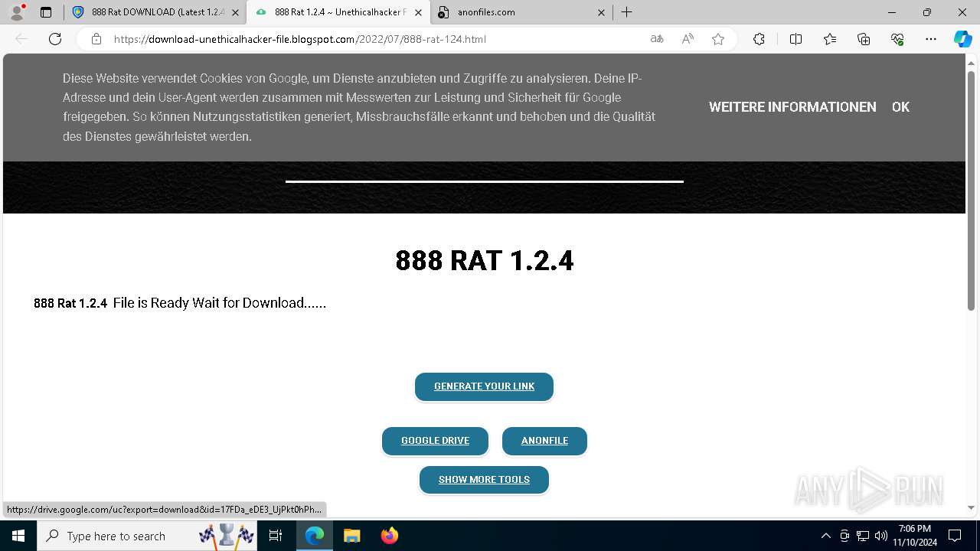Switch to the anonfiles.com tab
980x551 pixels.
click(521, 12)
